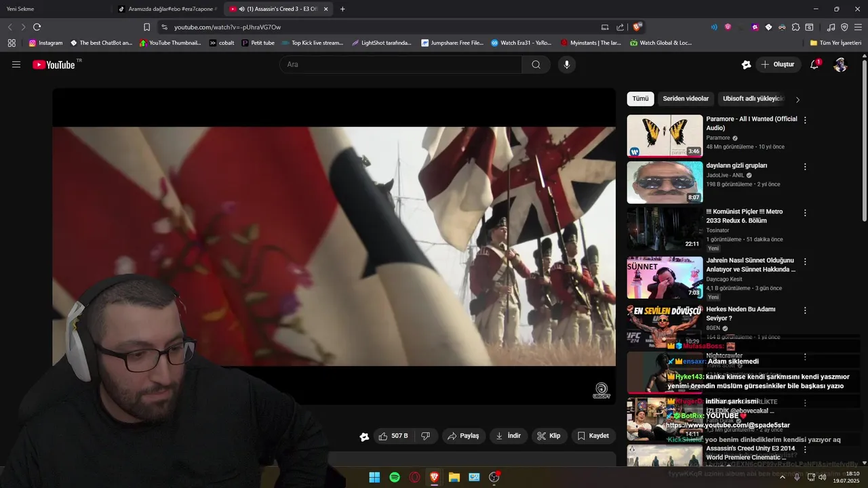Viewport: 868px width, 488px height.
Task: Open a new browser tab with plus
Action: (x=342, y=9)
